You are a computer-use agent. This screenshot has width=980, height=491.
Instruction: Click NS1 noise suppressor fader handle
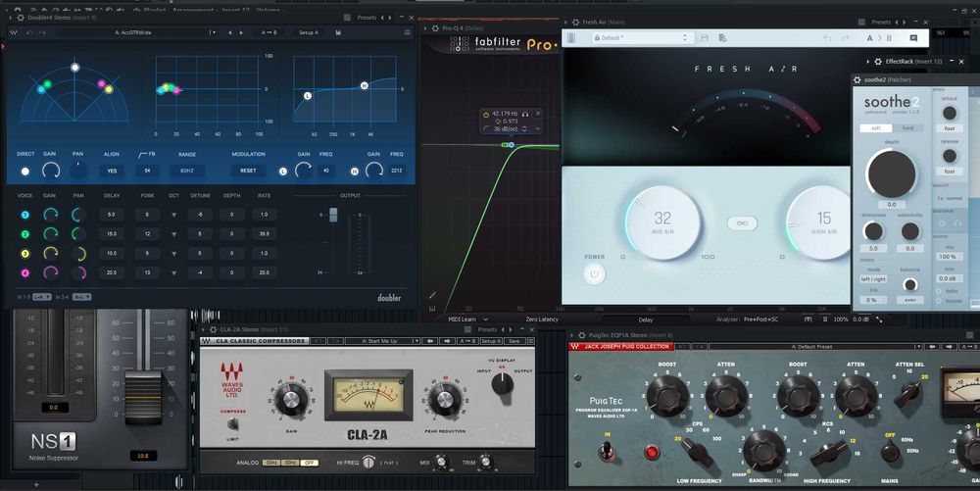click(143, 397)
